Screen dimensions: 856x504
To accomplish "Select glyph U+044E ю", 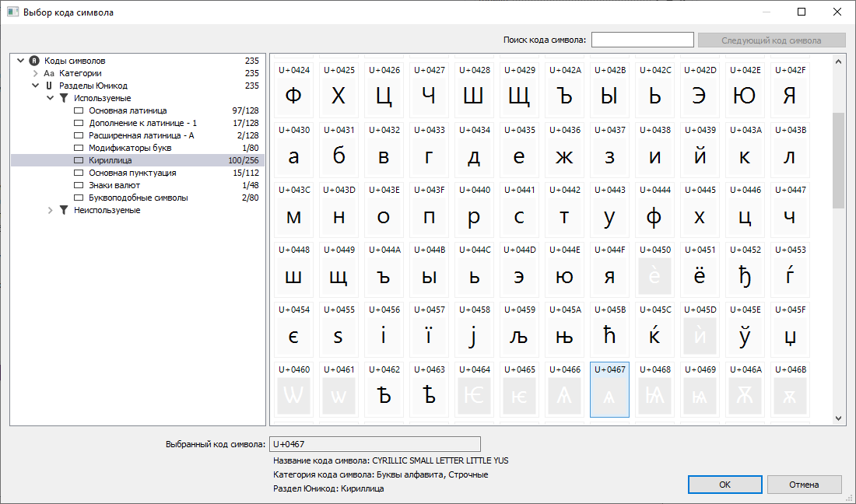I will 564,270.
